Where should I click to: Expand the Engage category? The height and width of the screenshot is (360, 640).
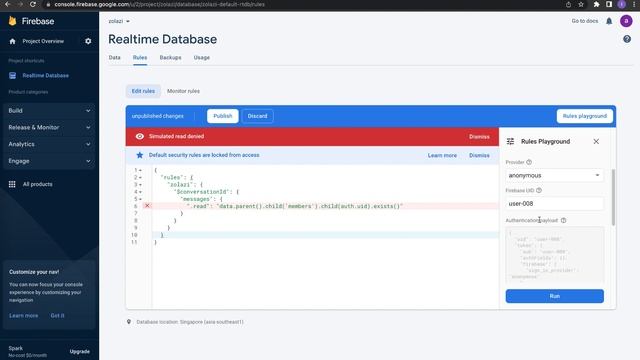(x=49, y=161)
